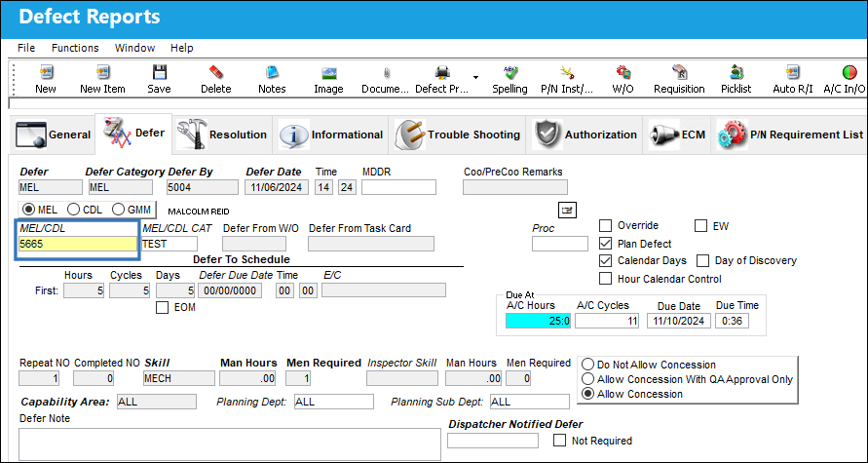
Task: Select Do Not Allow Concession
Action: 588,365
